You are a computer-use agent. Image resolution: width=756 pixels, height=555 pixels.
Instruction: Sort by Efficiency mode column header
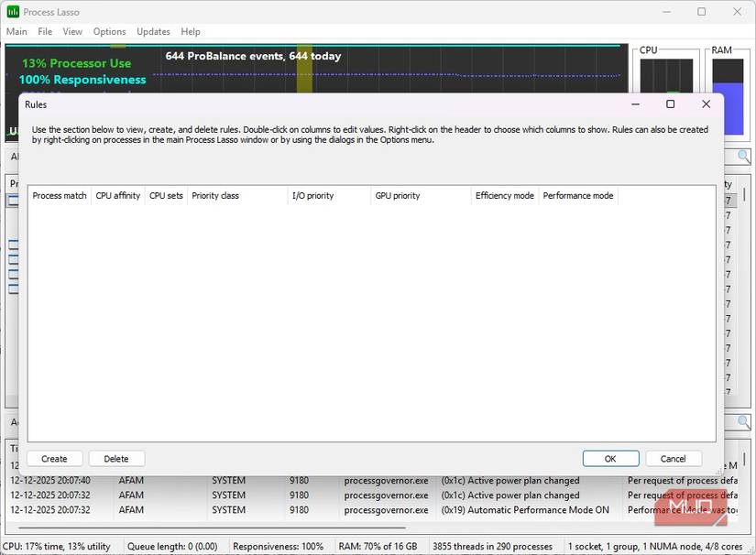(x=504, y=196)
